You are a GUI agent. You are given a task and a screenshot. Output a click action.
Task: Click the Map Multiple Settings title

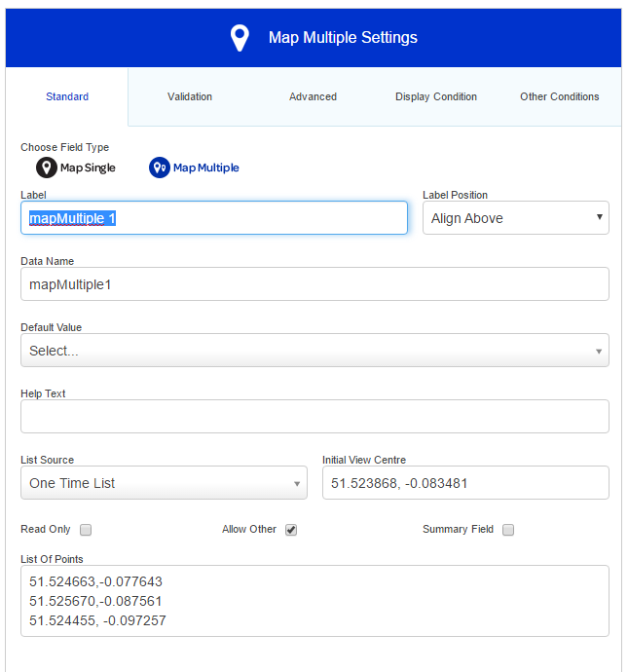pyautogui.click(x=343, y=38)
